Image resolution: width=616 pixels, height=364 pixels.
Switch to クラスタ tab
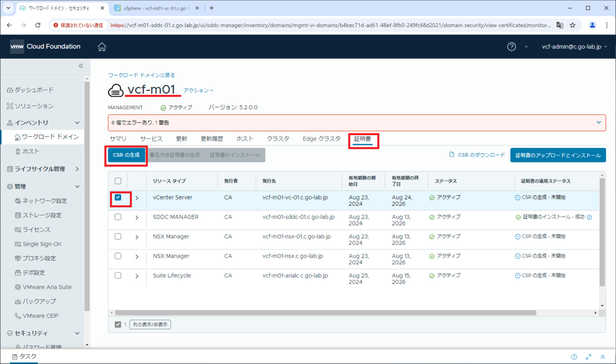click(x=278, y=139)
